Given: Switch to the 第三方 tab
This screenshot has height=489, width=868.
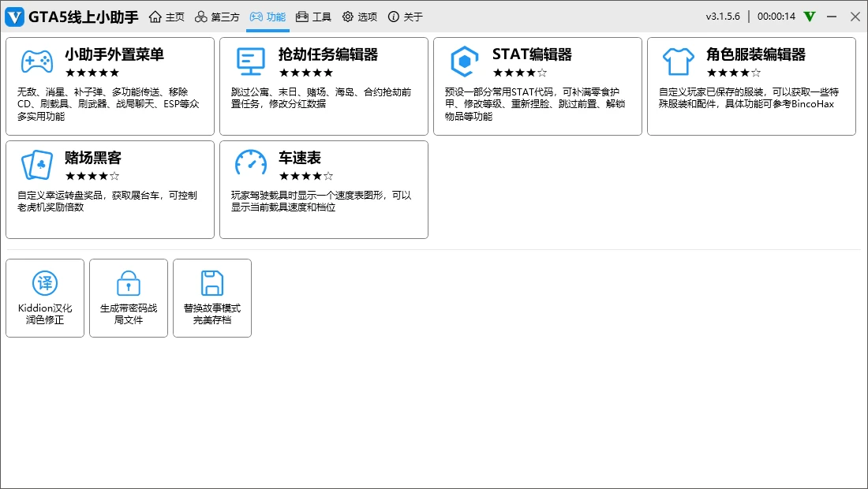Looking at the screenshot, I should click(217, 17).
